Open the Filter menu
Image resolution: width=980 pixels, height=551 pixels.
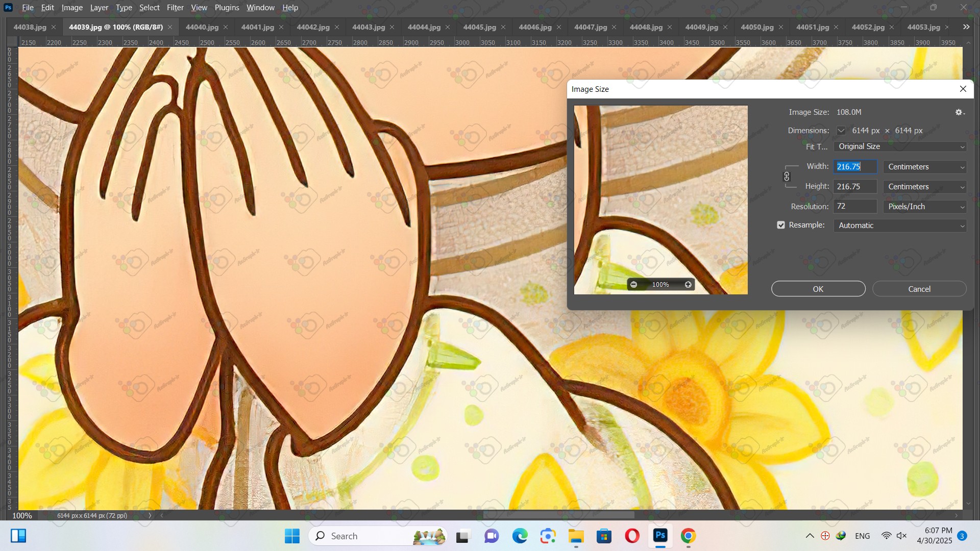coord(175,8)
